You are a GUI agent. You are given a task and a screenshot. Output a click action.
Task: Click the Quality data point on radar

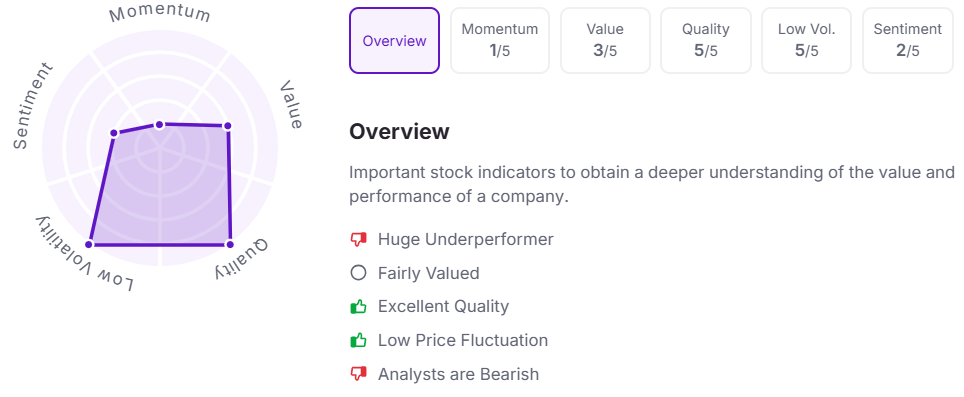coord(230,245)
